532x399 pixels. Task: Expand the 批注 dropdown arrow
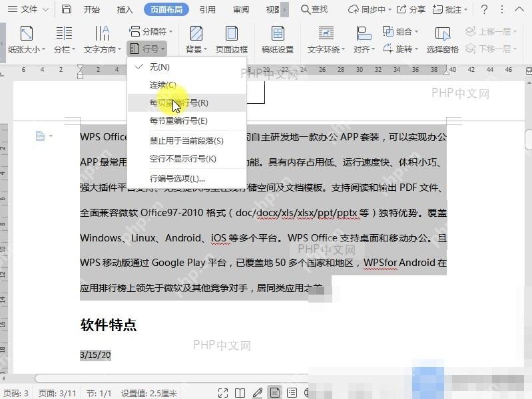[x=466, y=10]
